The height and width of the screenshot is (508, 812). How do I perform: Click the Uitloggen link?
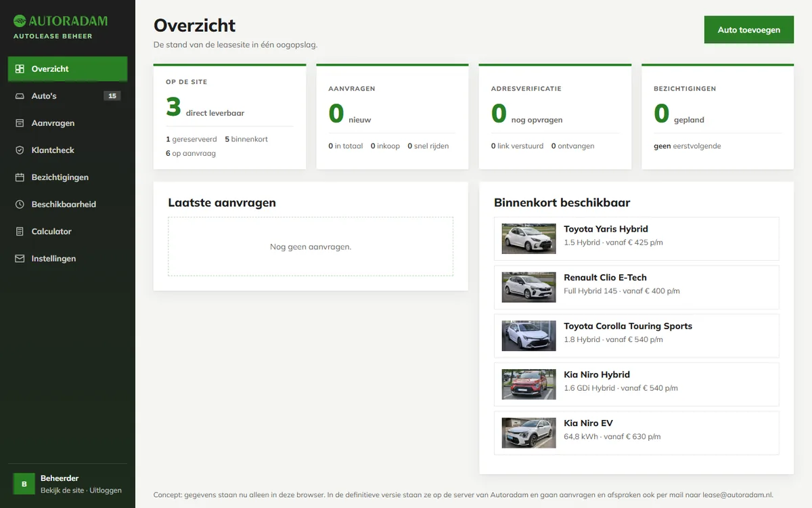click(x=106, y=490)
